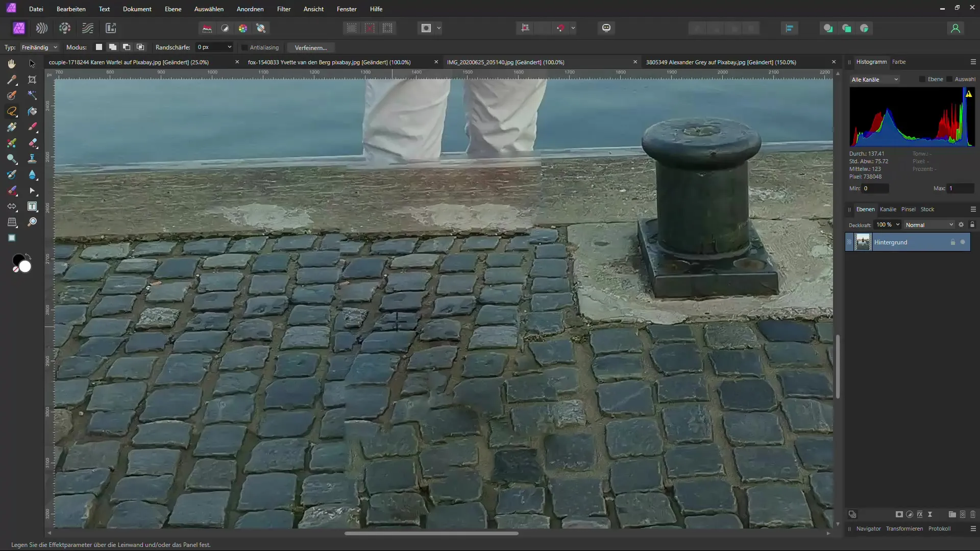Apply Auto Levels from toolbar
980x551 pixels.
(x=207, y=28)
